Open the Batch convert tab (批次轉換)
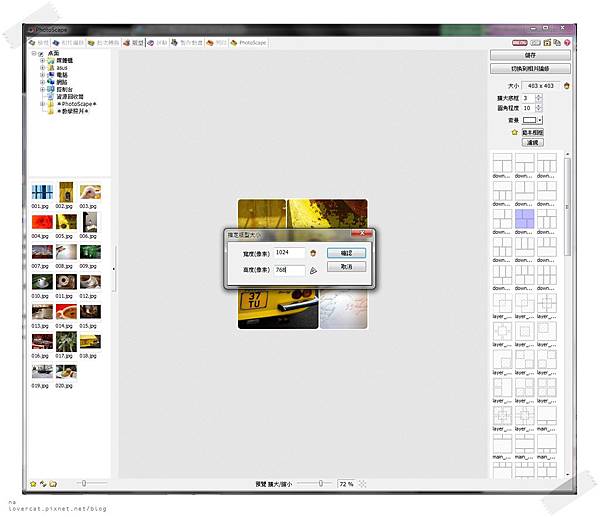 103,43
